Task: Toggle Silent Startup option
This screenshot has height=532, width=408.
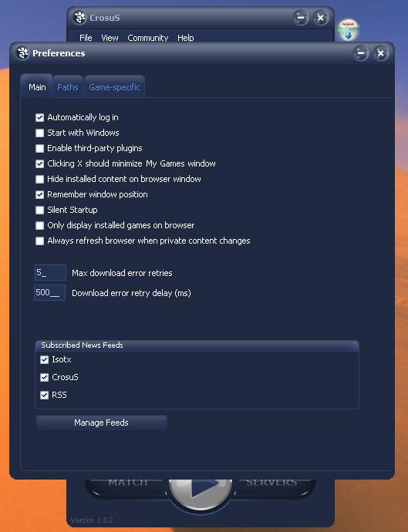Action: coord(39,210)
